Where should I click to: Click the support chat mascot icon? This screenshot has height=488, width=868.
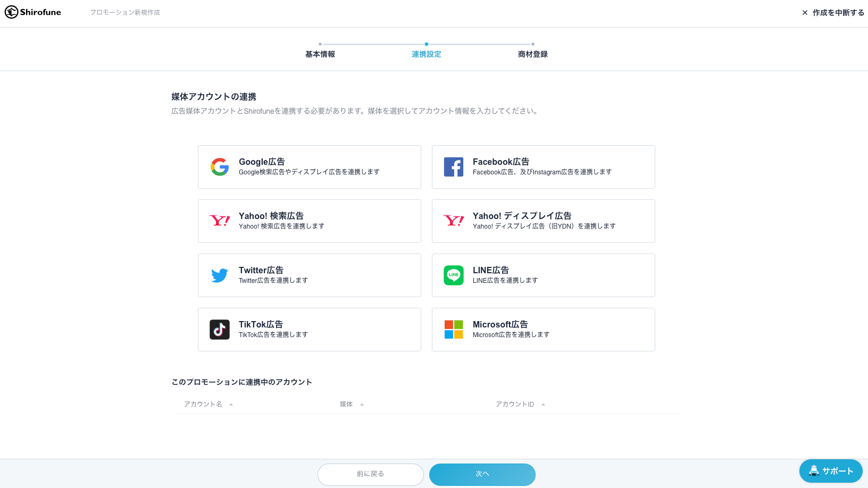click(x=814, y=471)
